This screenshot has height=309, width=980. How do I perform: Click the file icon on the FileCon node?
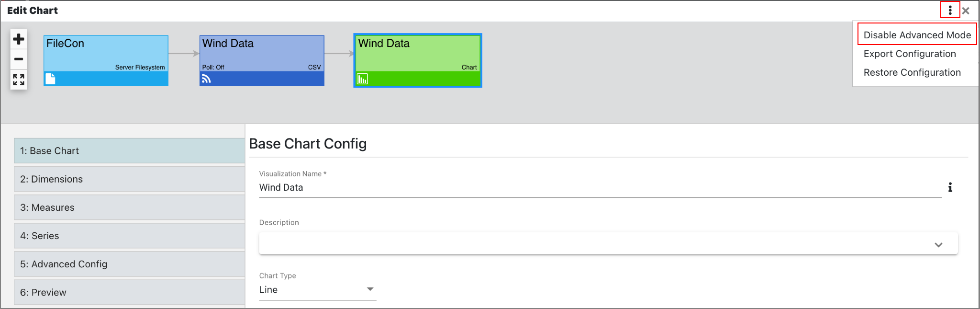click(51, 78)
